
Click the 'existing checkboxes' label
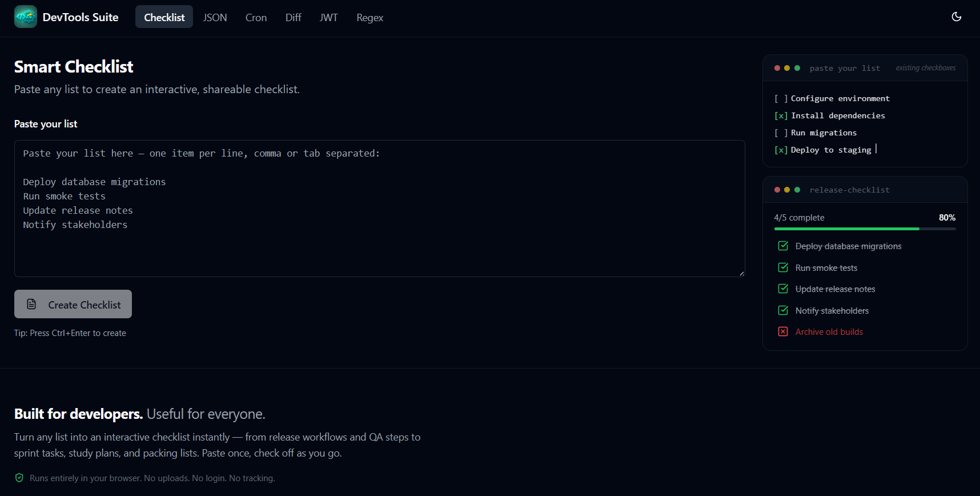tap(925, 68)
